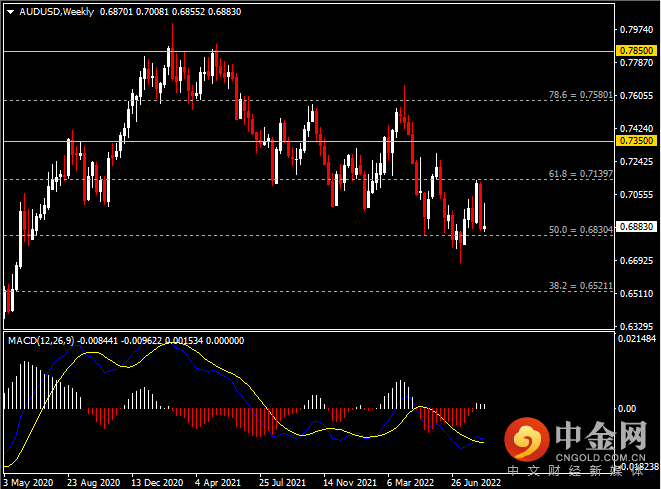The width and height of the screenshot is (661, 489).
Task: Click Fibonacci label 38.2 = 0.65211
Action: pyautogui.click(x=580, y=286)
